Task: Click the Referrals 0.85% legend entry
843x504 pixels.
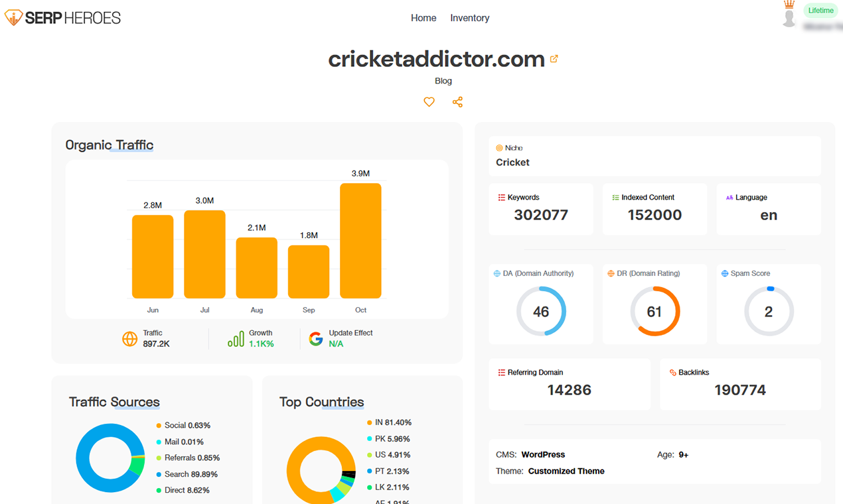Action: 188,458
